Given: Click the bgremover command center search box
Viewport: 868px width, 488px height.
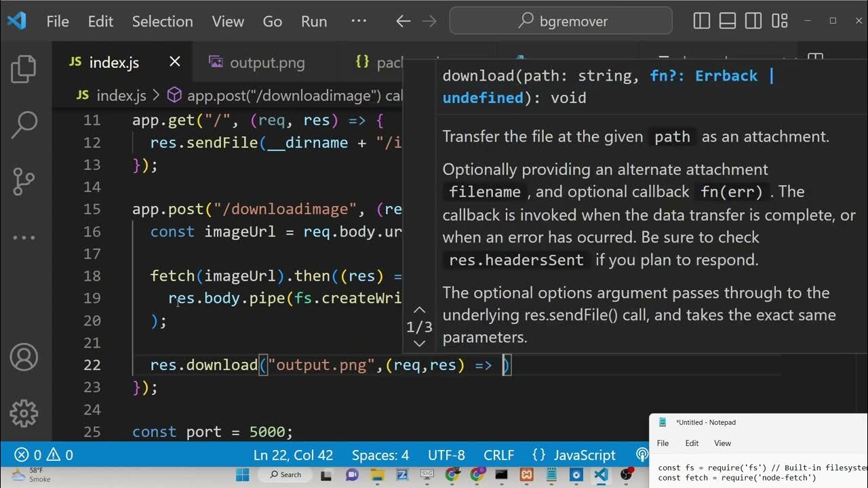Looking at the screenshot, I should (x=561, y=21).
